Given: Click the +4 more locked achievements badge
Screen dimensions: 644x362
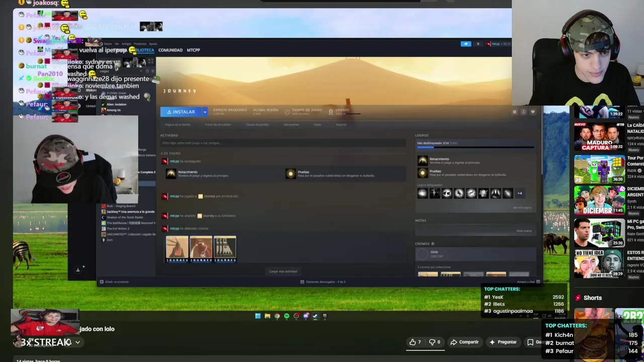Looking at the screenshot, I should pyautogui.click(x=520, y=193).
